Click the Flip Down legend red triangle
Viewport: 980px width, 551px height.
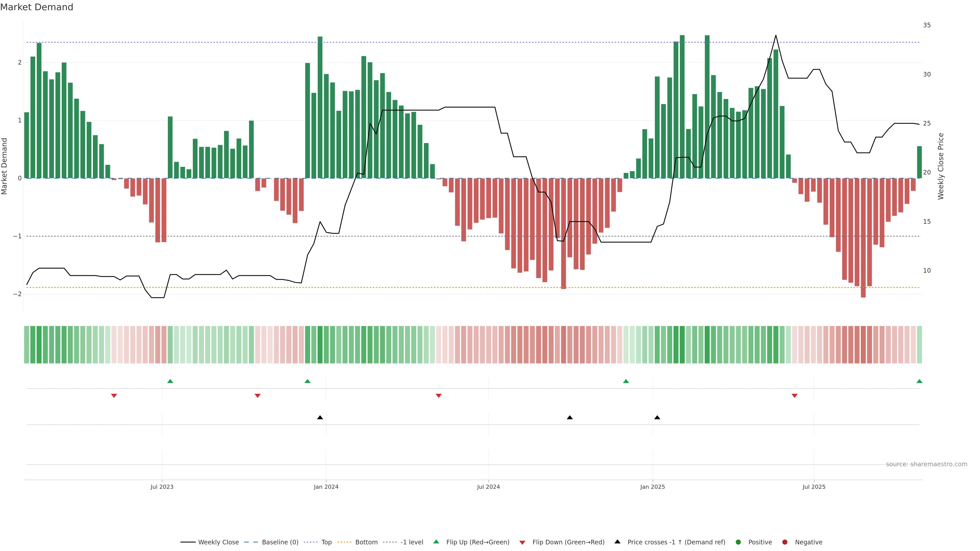pyautogui.click(x=522, y=542)
